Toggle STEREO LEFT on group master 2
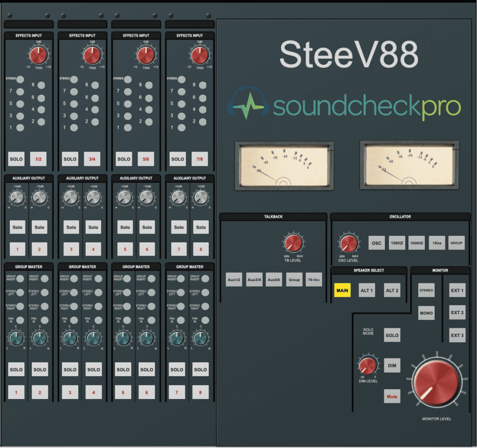The width and height of the screenshot is (477, 448). pos(44,292)
